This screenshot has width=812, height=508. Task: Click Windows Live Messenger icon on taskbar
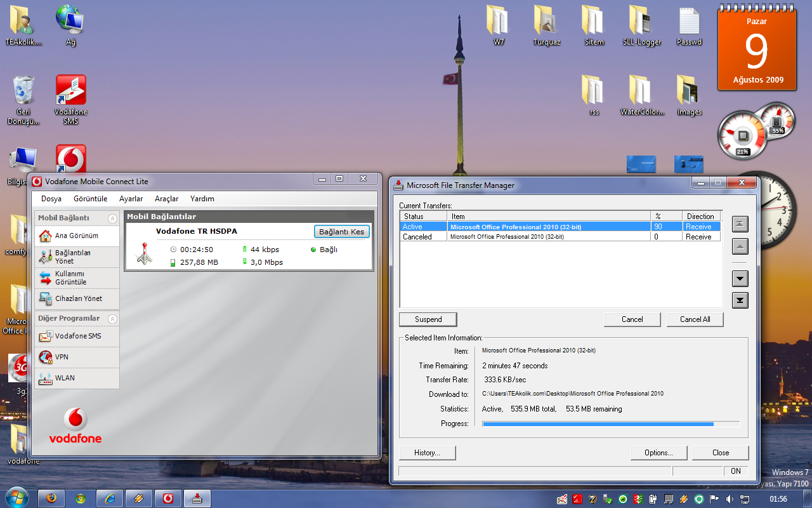click(81, 498)
